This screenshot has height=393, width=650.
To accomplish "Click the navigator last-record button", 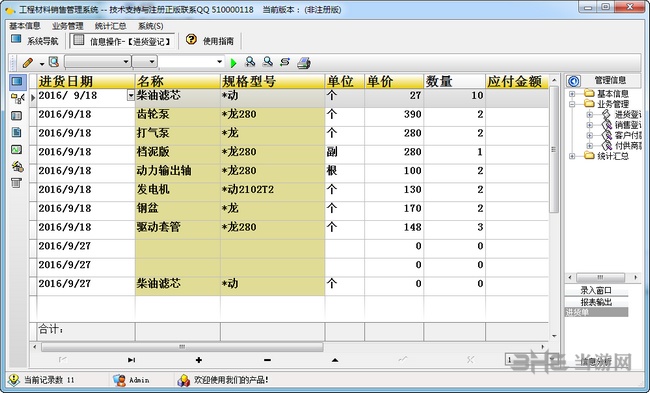I will [x=131, y=360].
